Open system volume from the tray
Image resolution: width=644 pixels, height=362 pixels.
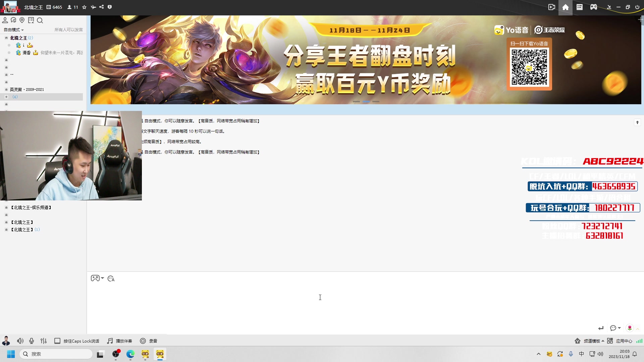[x=600, y=354]
